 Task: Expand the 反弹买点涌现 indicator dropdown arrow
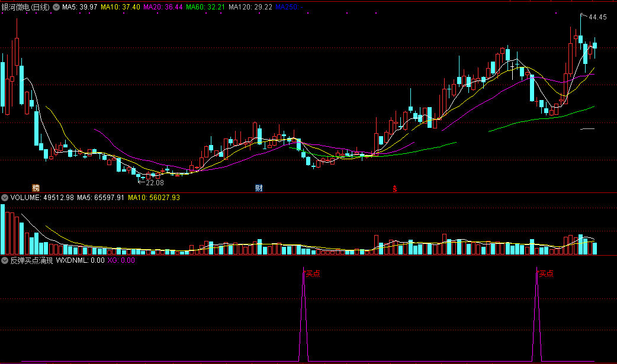pos(5,260)
